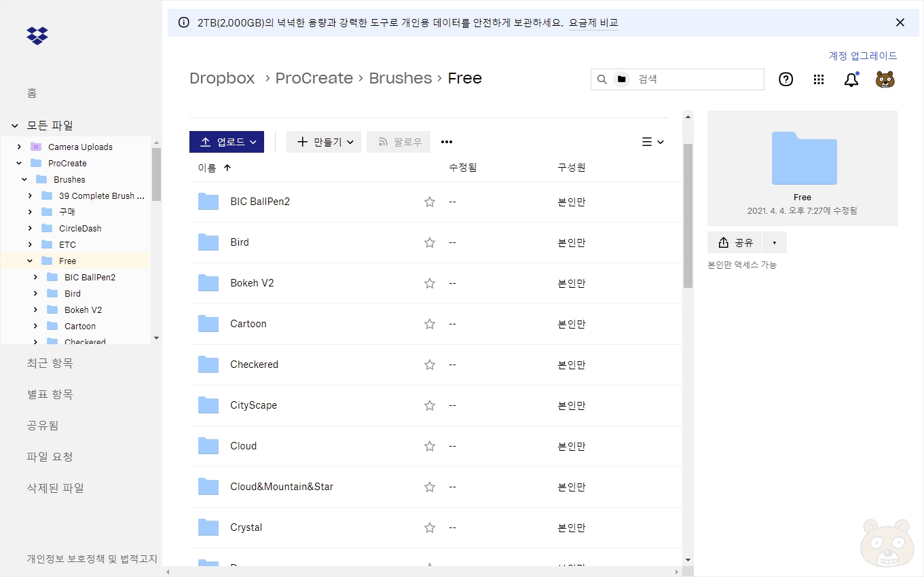Open the more options ellipsis menu
This screenshot has height=577, width=924.
point(447,142)
